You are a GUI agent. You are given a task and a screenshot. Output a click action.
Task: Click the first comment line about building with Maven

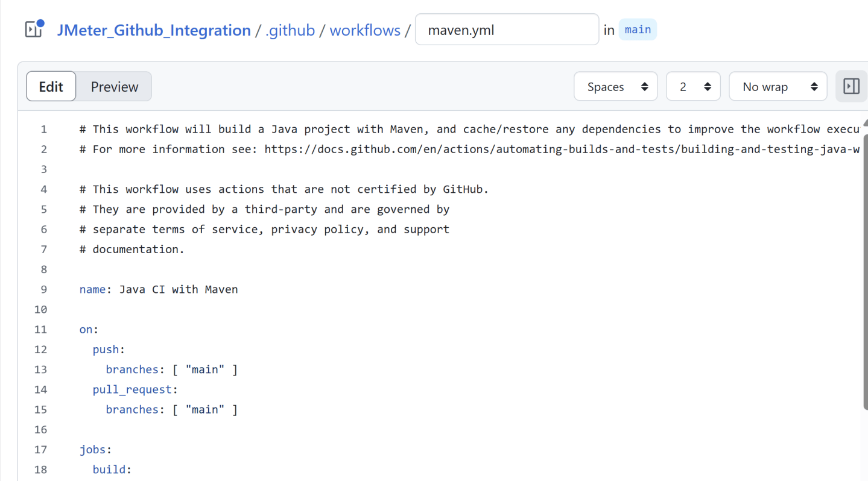[469, 129]
